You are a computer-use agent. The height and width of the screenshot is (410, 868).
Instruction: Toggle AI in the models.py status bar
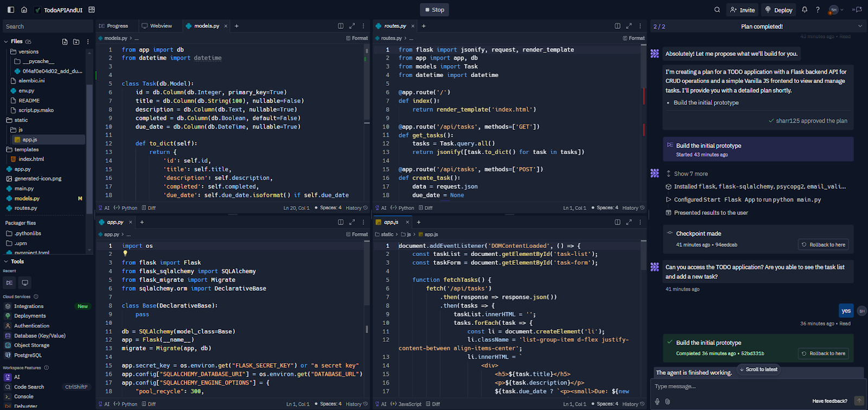click(104, 208)
